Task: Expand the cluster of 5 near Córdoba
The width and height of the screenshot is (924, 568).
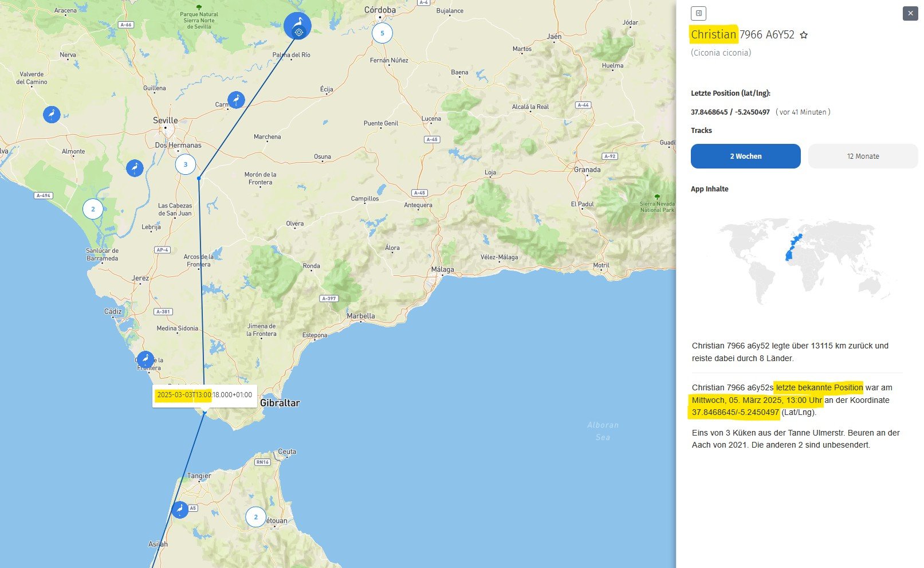Action: pos(382,33)
